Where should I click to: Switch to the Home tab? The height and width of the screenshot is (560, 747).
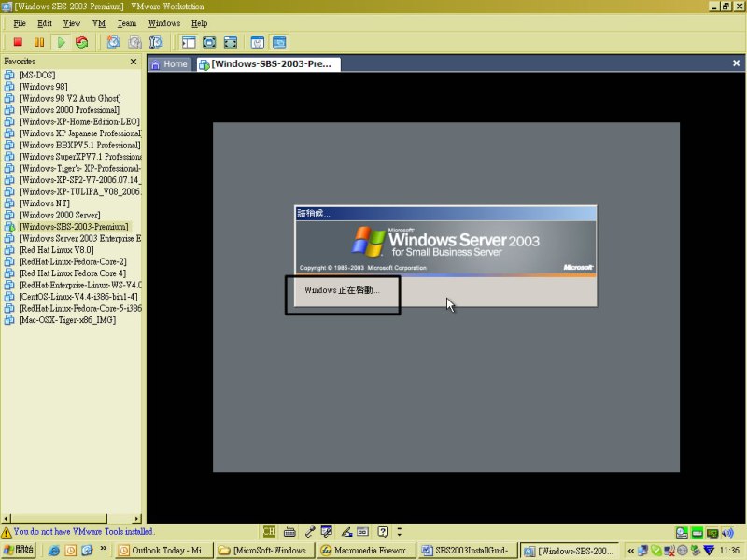click(x=169, y=64)
